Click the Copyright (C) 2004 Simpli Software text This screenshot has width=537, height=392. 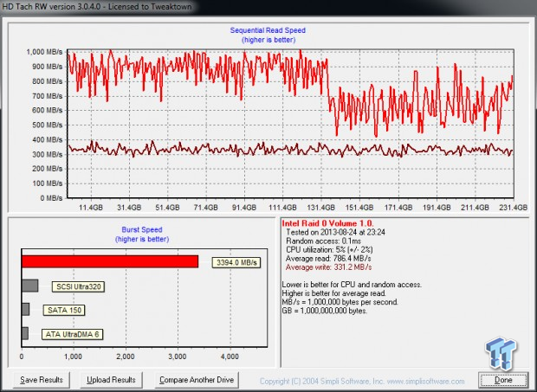(x=320, y=381)
